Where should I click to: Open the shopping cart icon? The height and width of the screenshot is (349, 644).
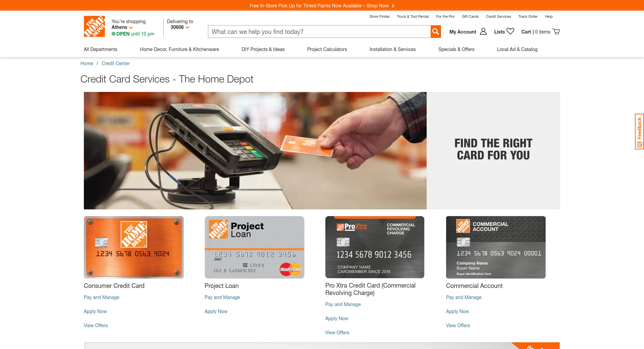(x=556, y=32)
